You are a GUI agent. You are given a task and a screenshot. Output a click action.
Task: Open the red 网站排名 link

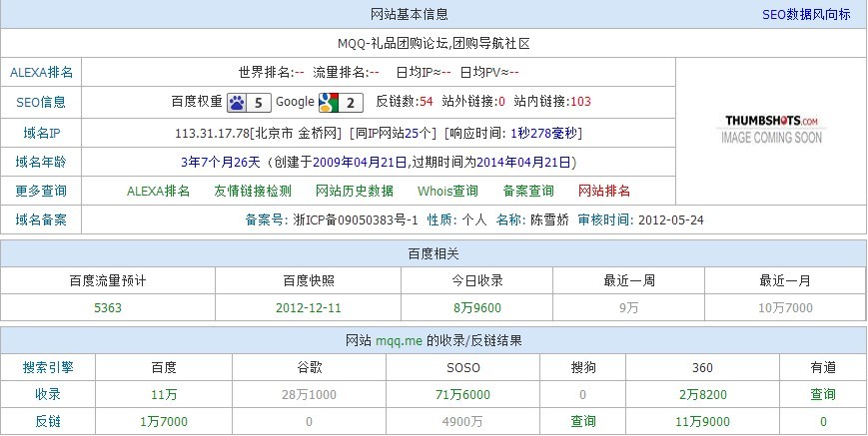click(x=604, y=192)
